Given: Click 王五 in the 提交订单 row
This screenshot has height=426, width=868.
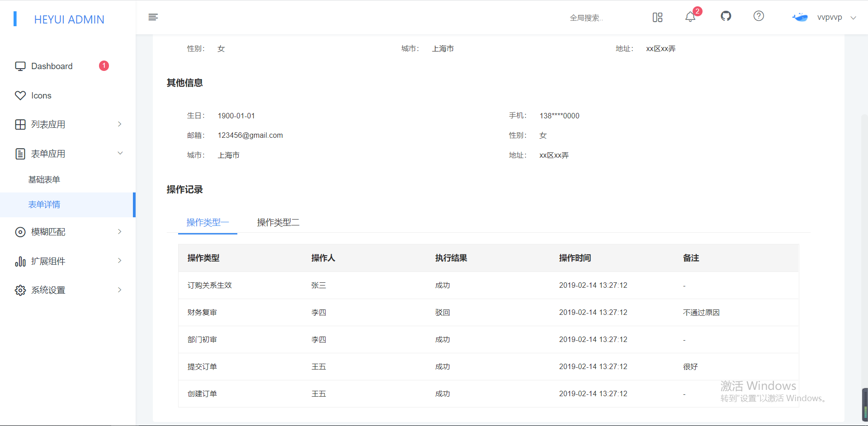Looking at the screenshot, I should pyautogui.click(x=319, y=367).
